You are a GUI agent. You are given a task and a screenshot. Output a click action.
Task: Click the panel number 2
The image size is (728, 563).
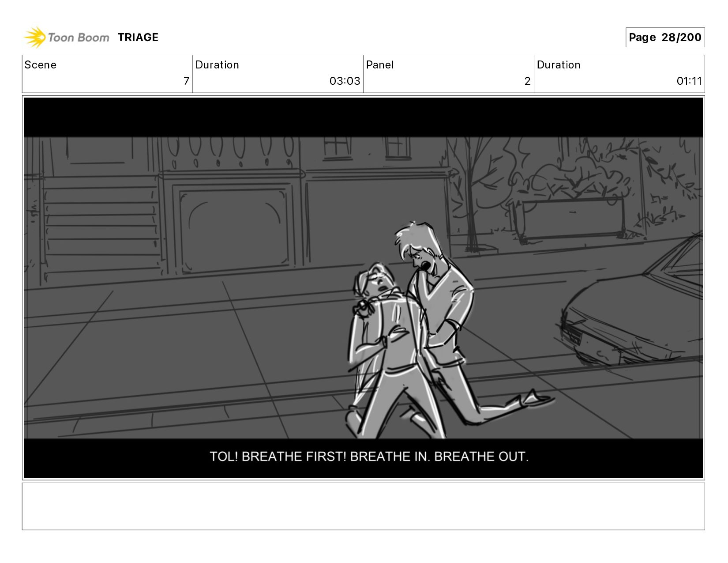(527, 81)
